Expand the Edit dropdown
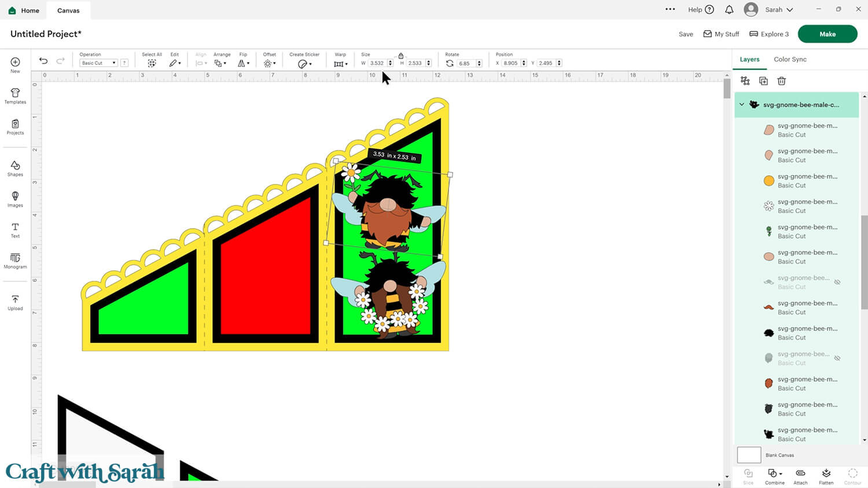This screenshot has width=868, height=488. coord(175,63)
